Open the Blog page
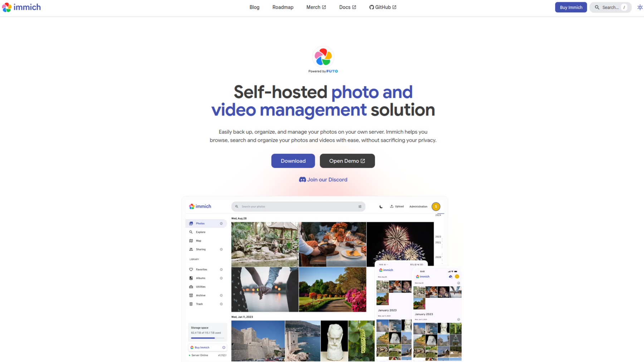644x362 pixels. tap(254, 7)
